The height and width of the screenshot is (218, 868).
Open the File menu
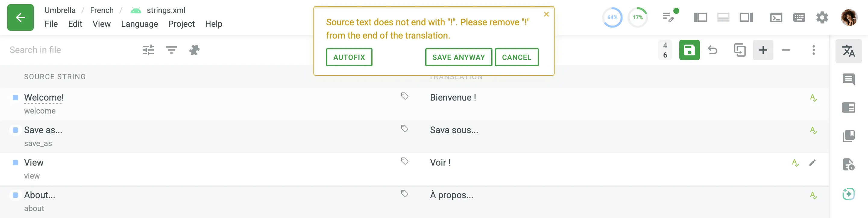51,24
